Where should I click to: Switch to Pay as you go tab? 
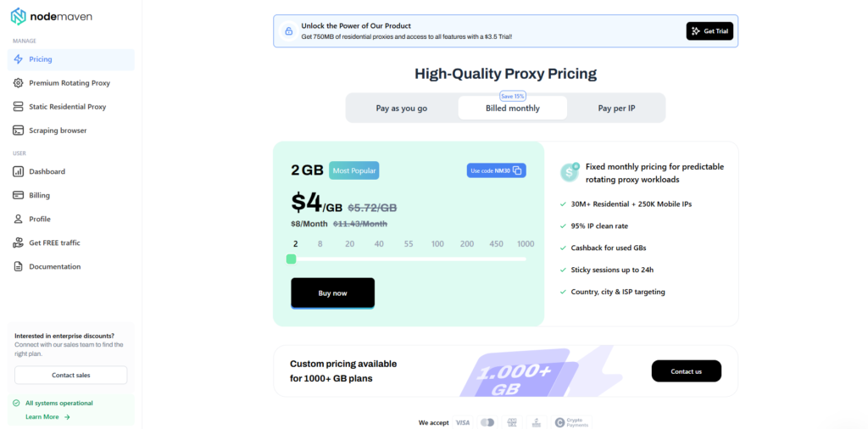point(401,109)
